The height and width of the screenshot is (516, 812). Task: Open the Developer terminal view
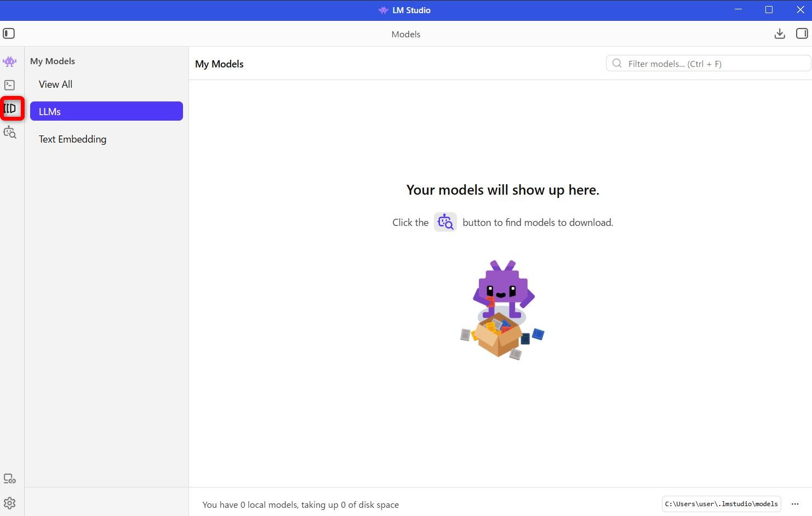point(10,85)
